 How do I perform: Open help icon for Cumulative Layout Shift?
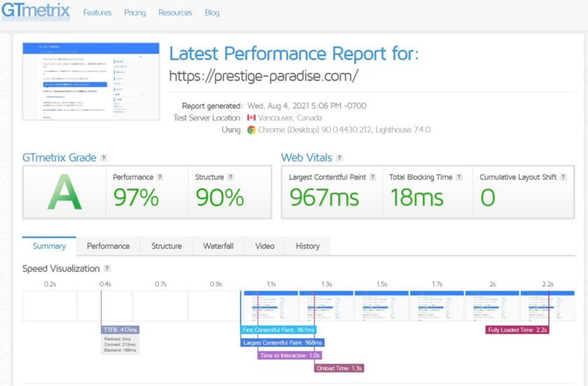point(563,177)
